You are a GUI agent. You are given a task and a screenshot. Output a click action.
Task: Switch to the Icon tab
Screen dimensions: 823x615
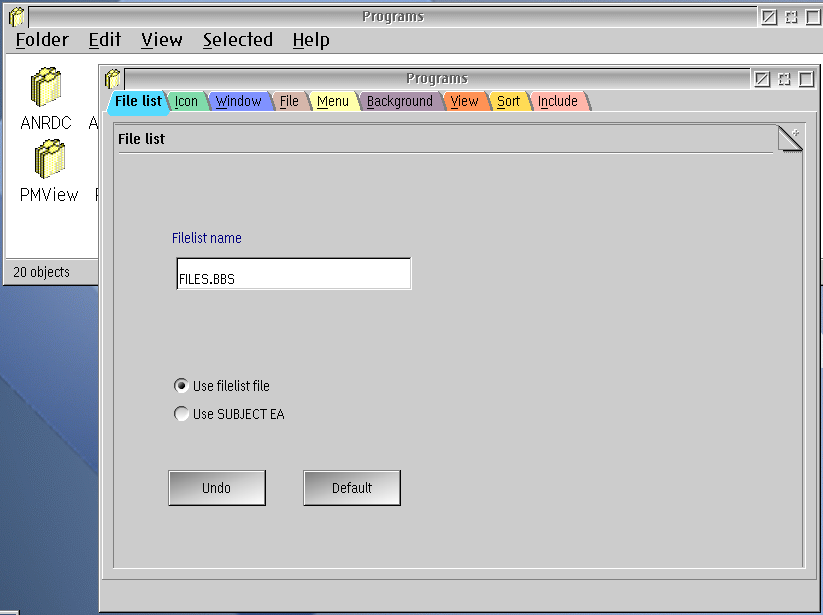[x=186, y=101]
